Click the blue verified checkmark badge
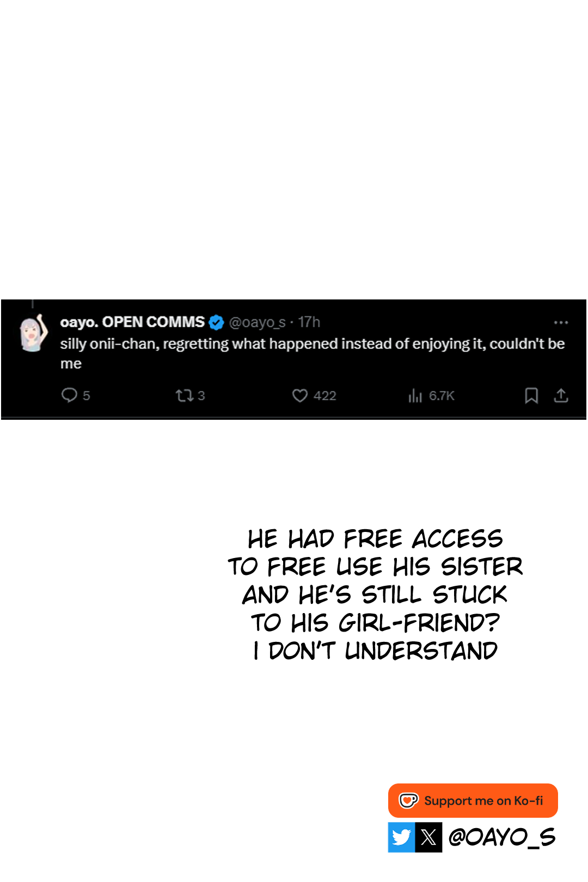This screenshot has width=588, height=882. click(x=216, y=322)
